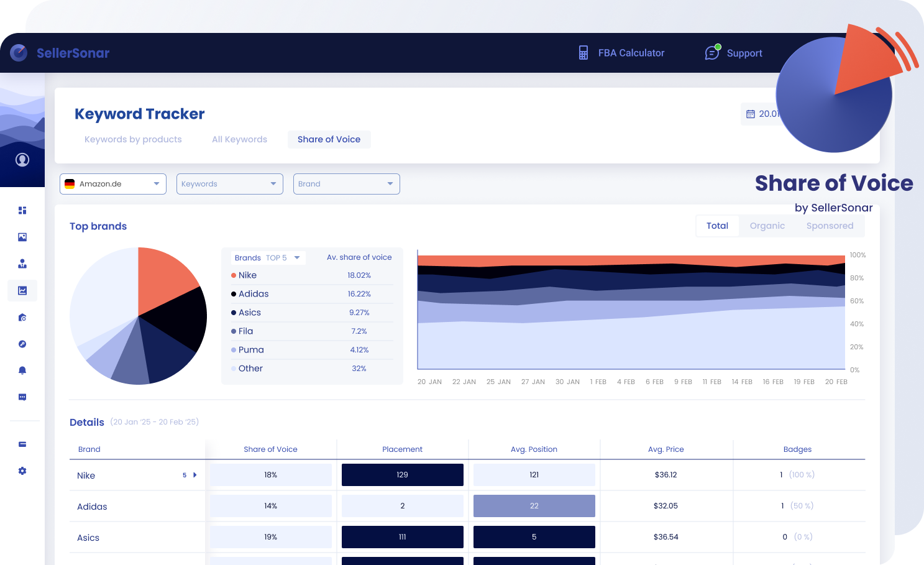Click the 16.22% share value

[x=359, y=294]
